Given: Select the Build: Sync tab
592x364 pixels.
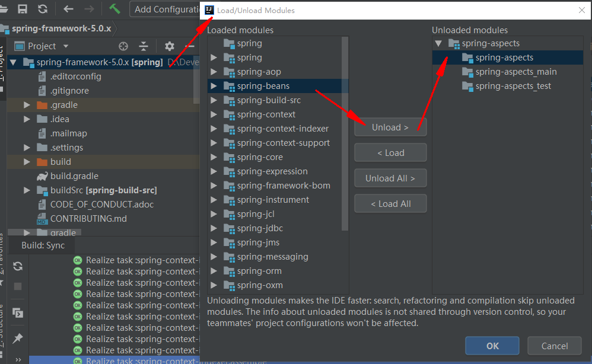Looking at the screenshot, I should click(43, 245).
